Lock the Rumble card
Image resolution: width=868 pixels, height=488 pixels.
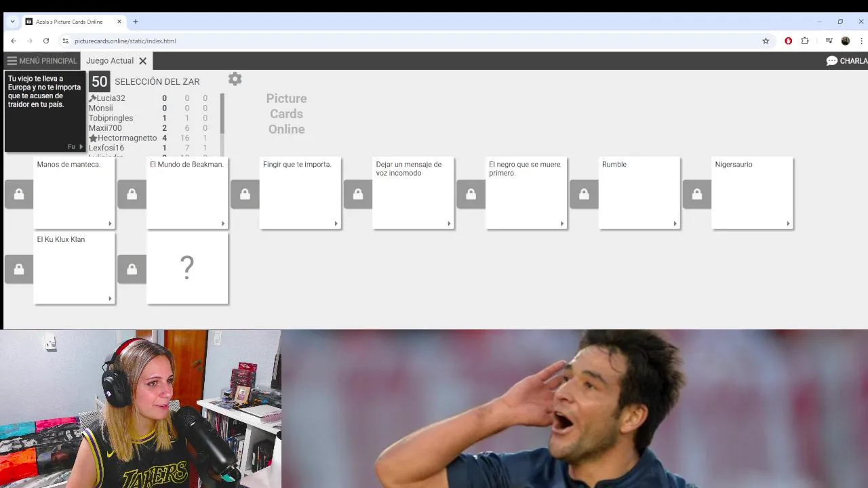(584, 195)
